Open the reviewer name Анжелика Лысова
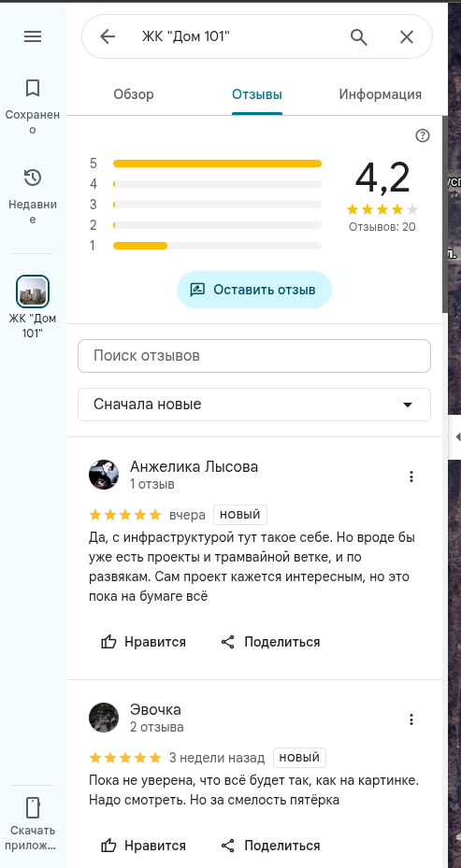This screenshot has height=868, width=461. click(194, 466)
